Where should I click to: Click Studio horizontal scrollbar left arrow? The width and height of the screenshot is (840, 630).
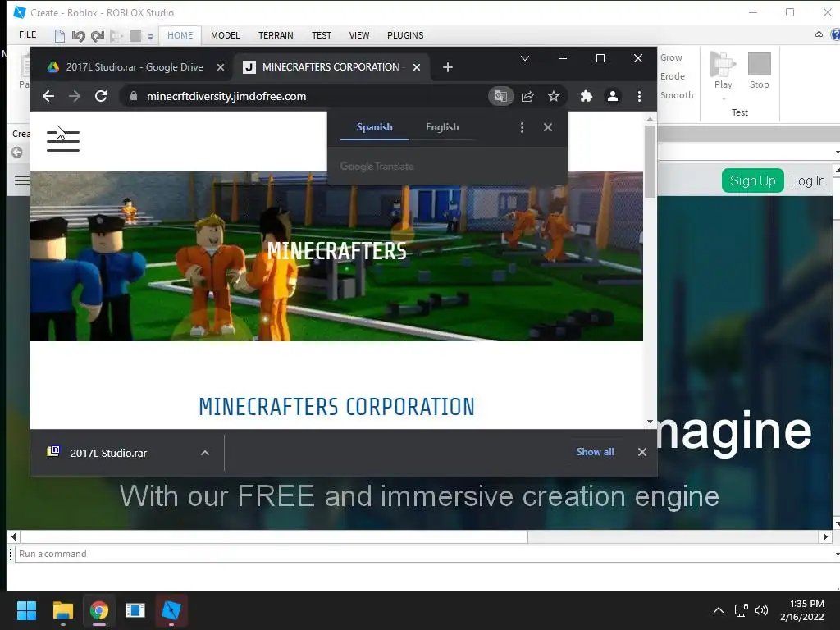(x=13, y=536)
